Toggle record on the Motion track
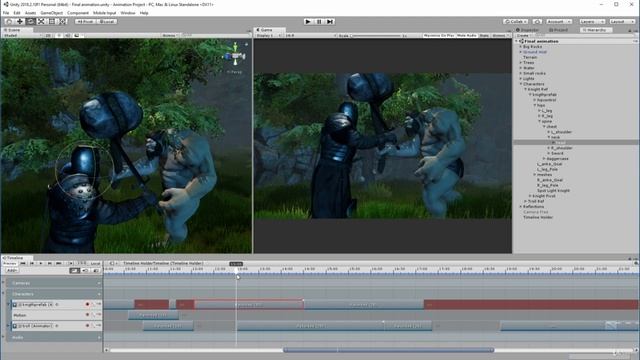640x360 pixels. pyautogui.click(x=87, y=315)
